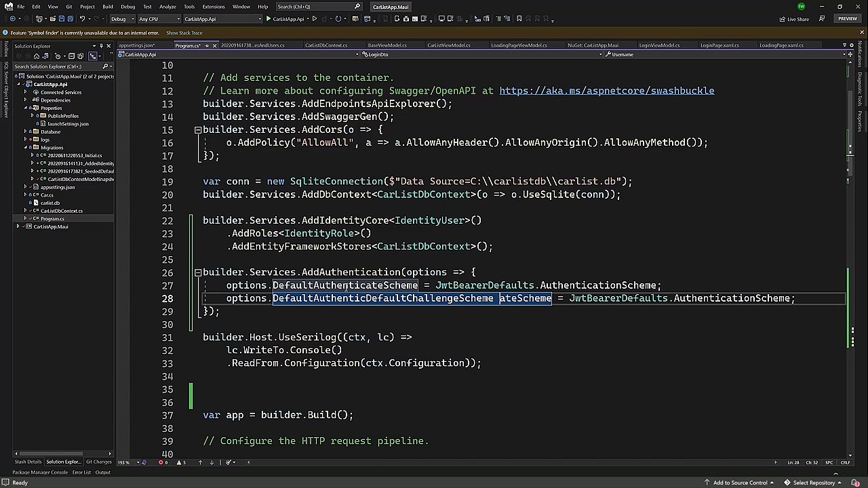This screenshot has height=488, width=868.
Task: Expand the Dependencies node
Action: click(26, 100)
